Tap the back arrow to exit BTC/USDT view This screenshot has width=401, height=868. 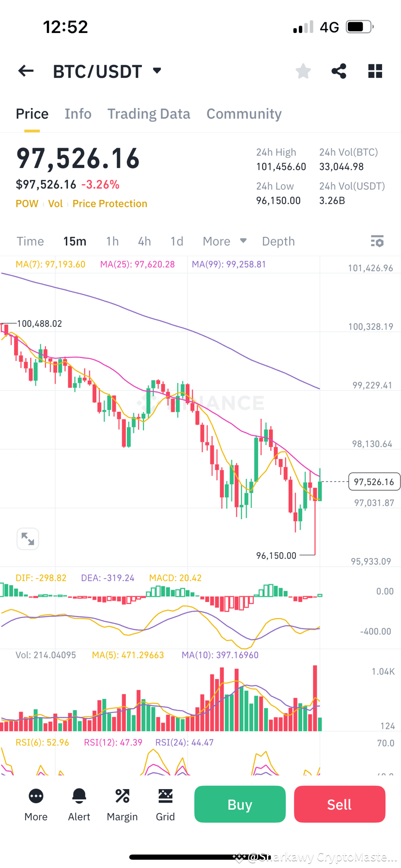coord(25,71)
